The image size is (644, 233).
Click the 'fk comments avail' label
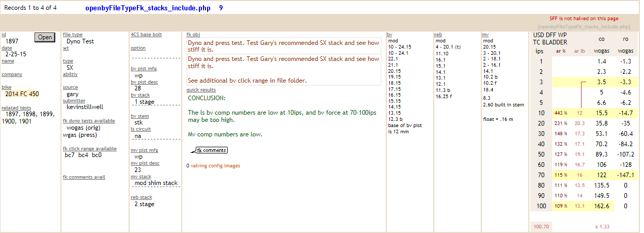tap(84, 177)
